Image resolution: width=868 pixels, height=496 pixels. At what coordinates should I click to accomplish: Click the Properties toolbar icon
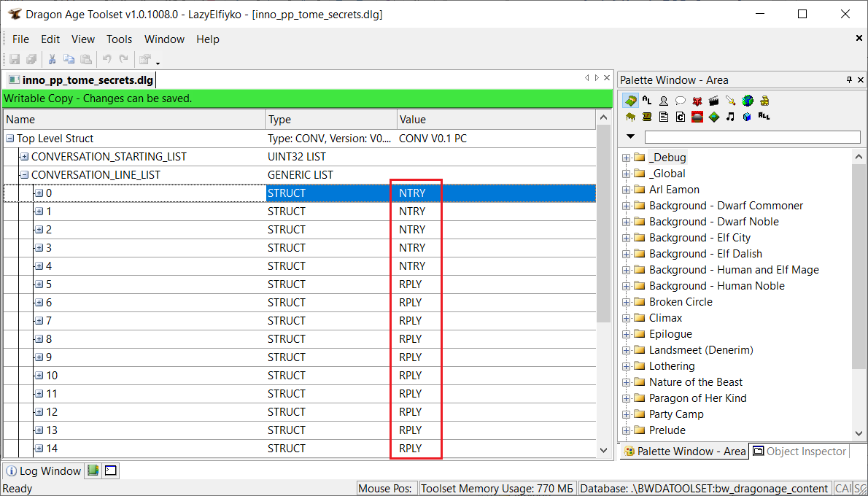[145, 58]
